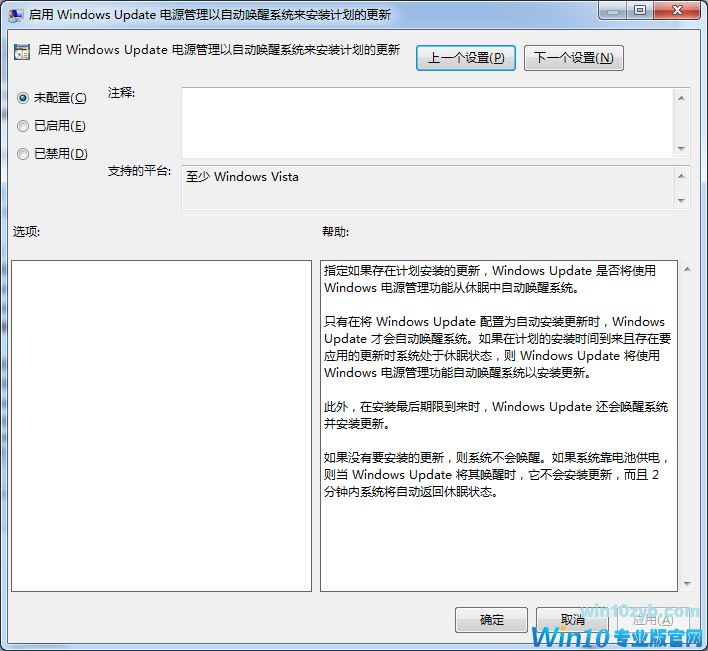Click up arrow of 帮助 pane scrollbar
This screenshot has width=708, height=651.
[687, 269]
